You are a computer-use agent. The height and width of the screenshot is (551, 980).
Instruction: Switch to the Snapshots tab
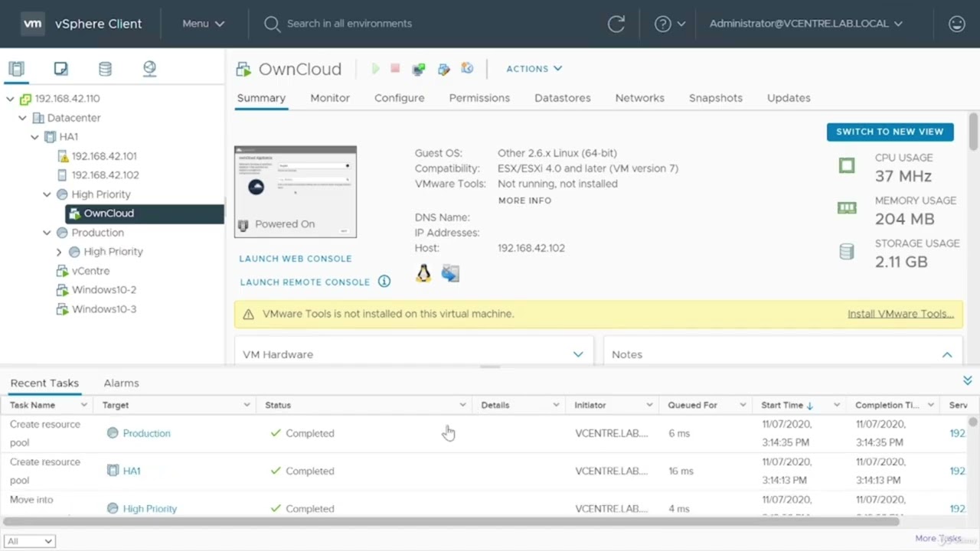click(x=716, y=98)
